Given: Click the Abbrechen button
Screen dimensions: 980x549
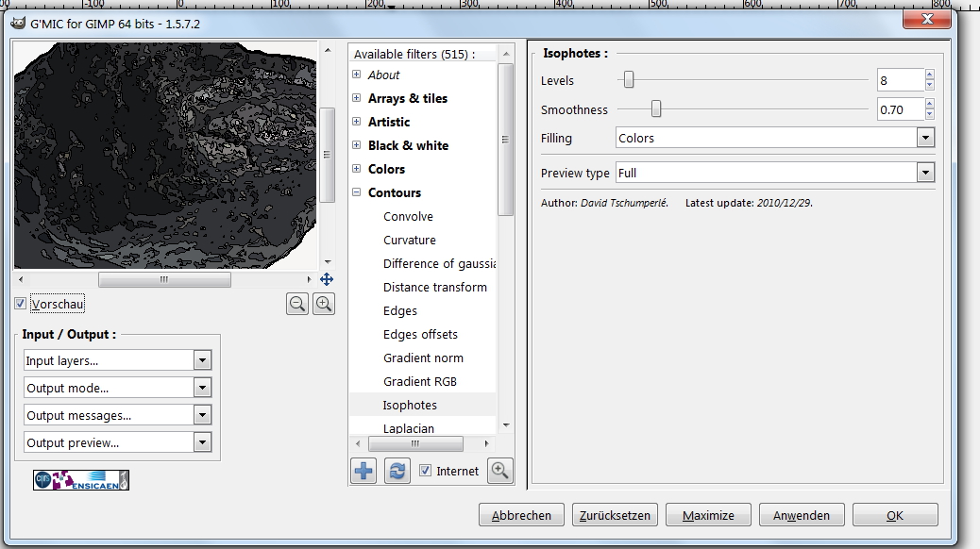Looking at the screenshot, I should [x=521, y=515].
